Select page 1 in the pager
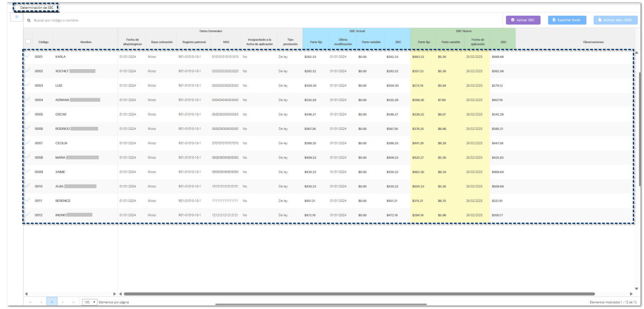644x309 pixels. [52, 302]
